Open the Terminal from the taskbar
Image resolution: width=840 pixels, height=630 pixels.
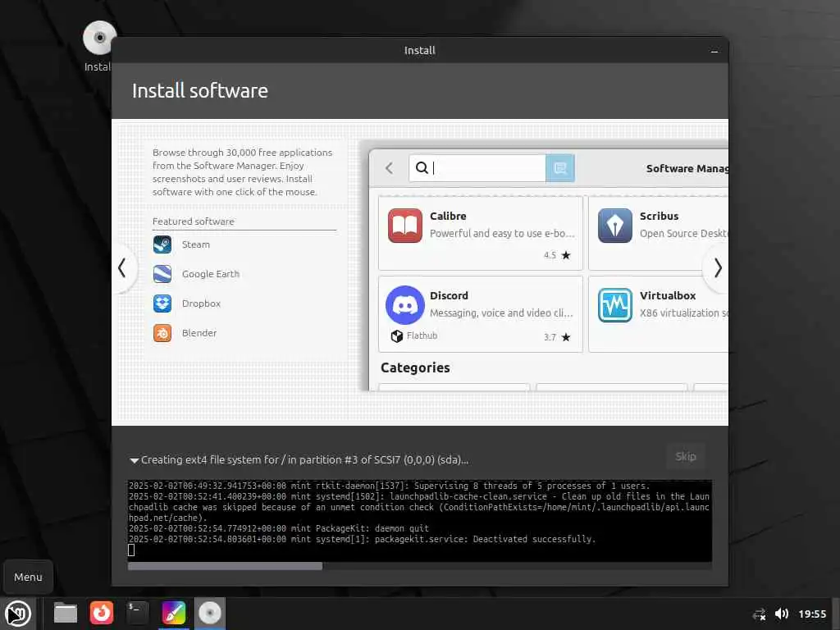(x=137, y=613)
